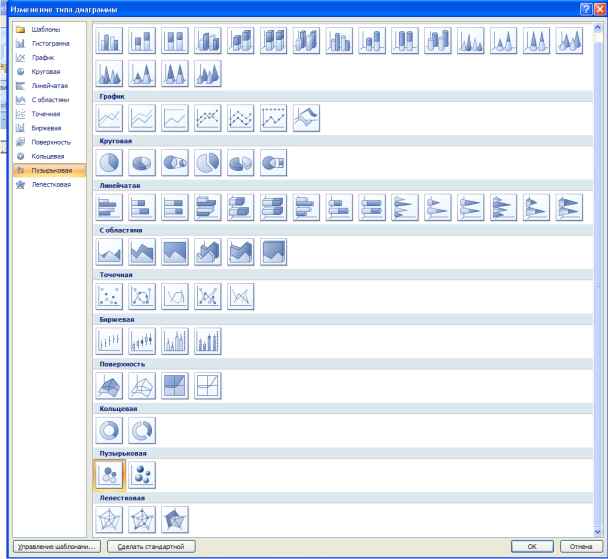This screenshot has height=559, width=608.
Task: Select the 3-D clustered bar under Линейчатая
Action: (x=208, y=207)
